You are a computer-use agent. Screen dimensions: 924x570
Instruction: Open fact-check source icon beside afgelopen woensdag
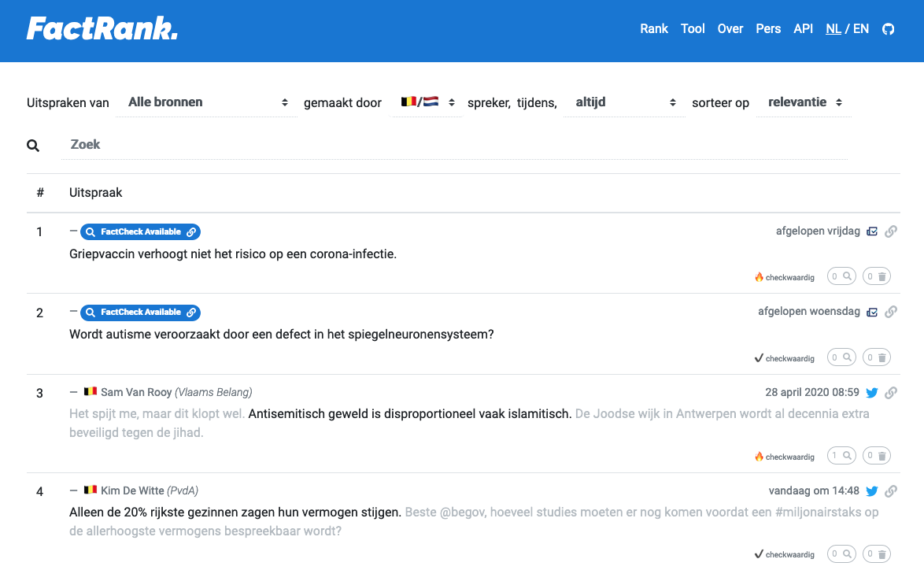coord(872,312)
